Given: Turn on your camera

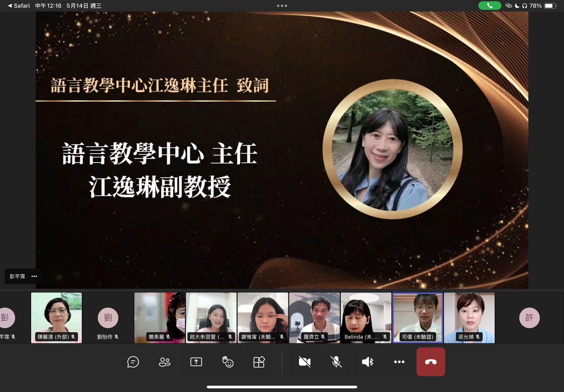Looking at the screenshot, I should click(305, 362).
